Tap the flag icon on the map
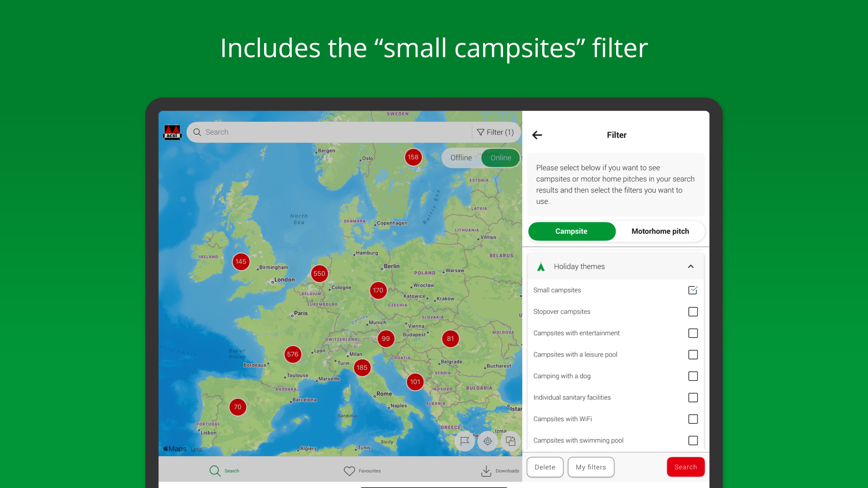Viewport: 868px width, 488px height. pos(465,441)
